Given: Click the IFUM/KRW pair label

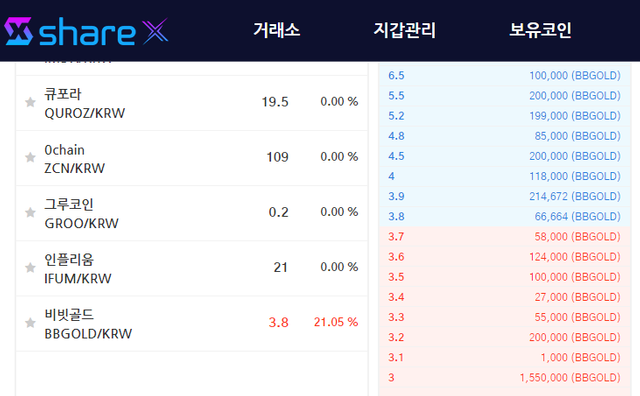Looking at the screenshot, I should pos(78,278).
